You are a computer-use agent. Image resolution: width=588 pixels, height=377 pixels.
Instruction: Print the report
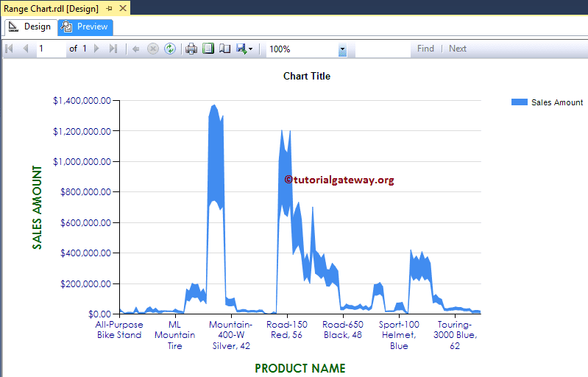coord(191,49)
